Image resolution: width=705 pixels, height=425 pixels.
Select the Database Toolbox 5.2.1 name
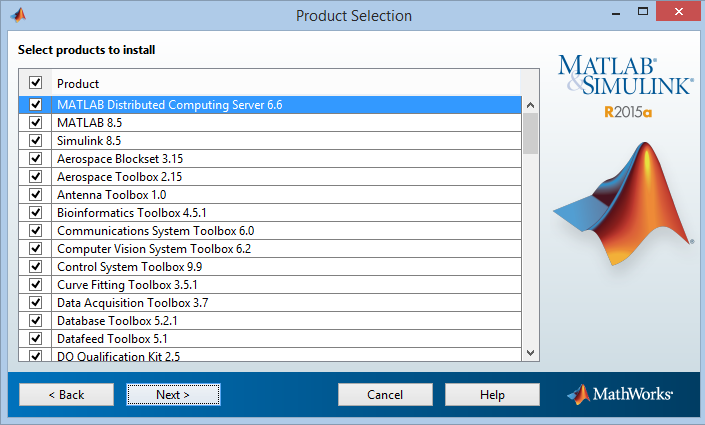click(x=117, y=321)
